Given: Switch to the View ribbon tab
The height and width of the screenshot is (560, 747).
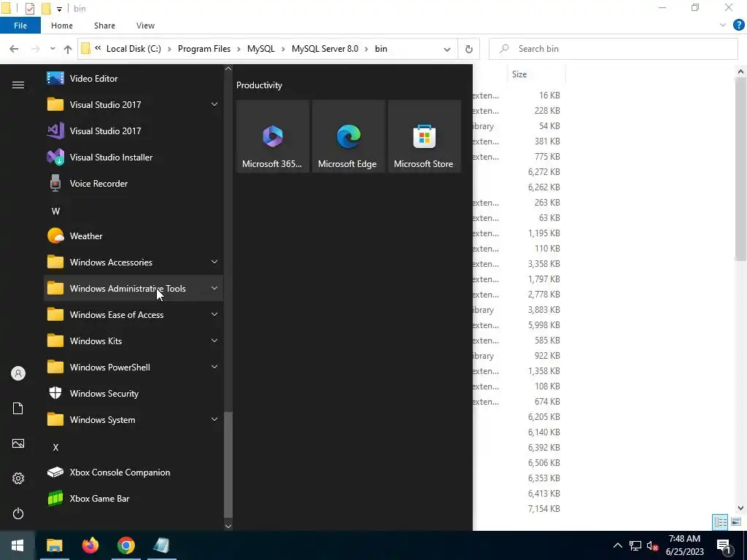Looking at the screenshot, I should [x=145, y=26].
